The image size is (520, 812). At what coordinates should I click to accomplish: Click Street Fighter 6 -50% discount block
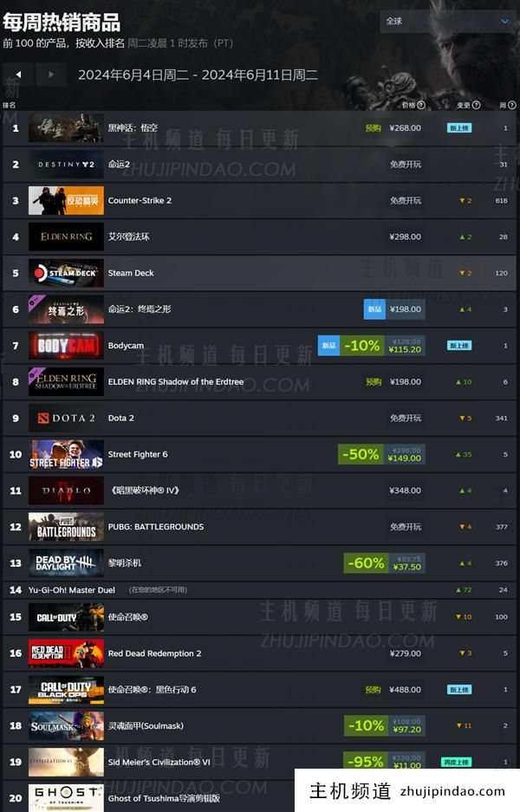click(381, 454)
